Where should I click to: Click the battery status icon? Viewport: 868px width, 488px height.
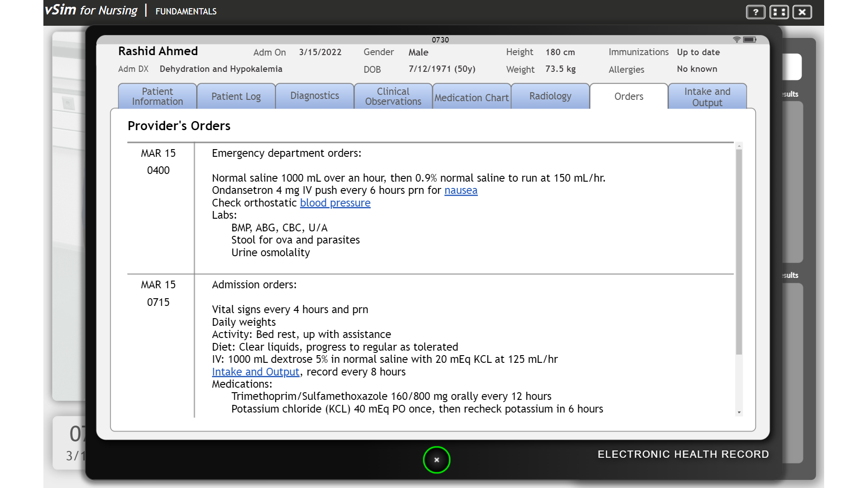tap(750, 40)
